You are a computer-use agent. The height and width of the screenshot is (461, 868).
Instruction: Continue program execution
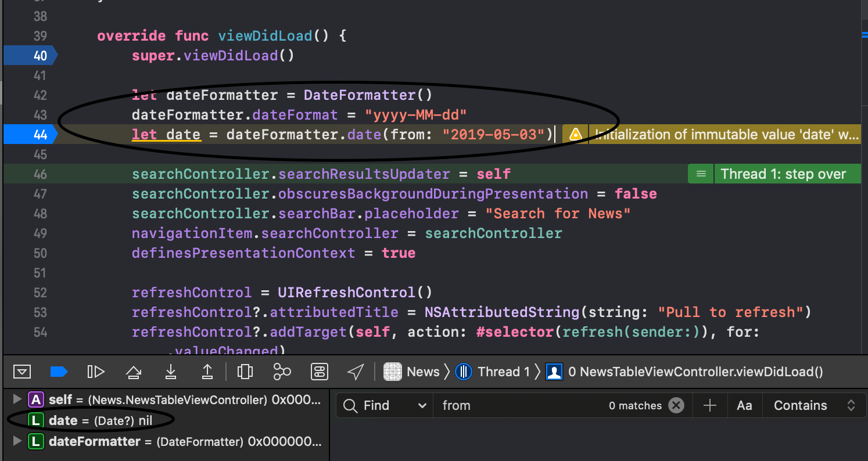(x=96, y=371)
